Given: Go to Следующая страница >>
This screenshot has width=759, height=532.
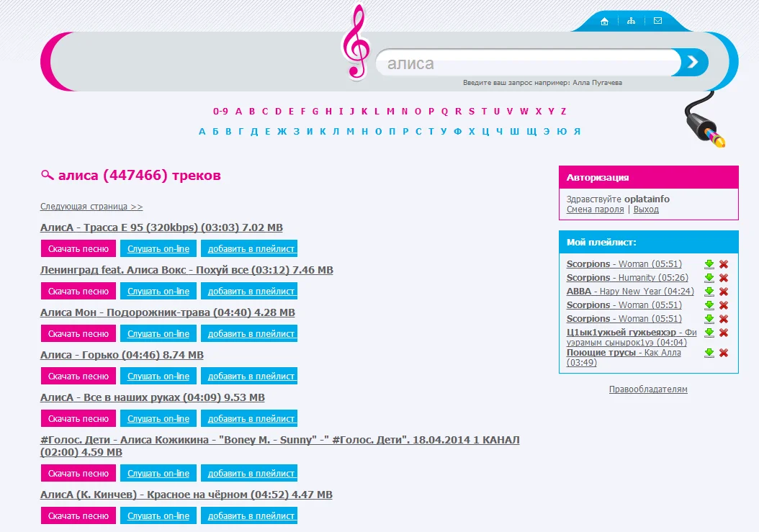Looking at the screenshot, I should point(91,206).
